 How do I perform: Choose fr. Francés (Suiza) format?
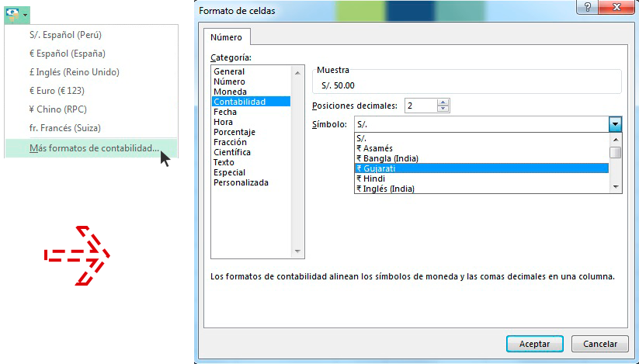[65, 128]
